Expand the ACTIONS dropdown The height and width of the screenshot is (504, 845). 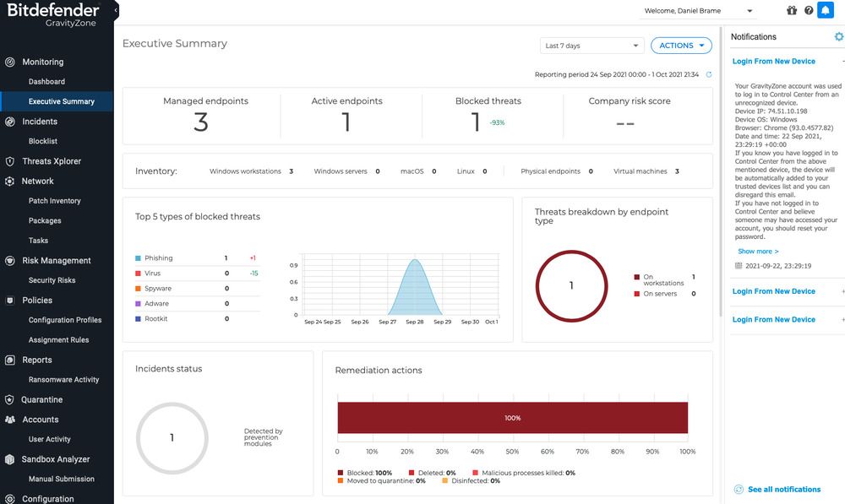pyautogui.click(x=681, y=45)
